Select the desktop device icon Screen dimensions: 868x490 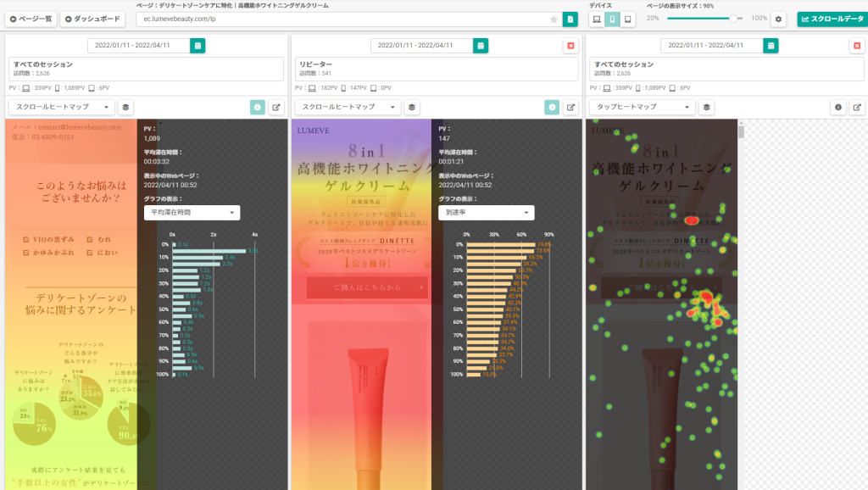click(597, 19)
